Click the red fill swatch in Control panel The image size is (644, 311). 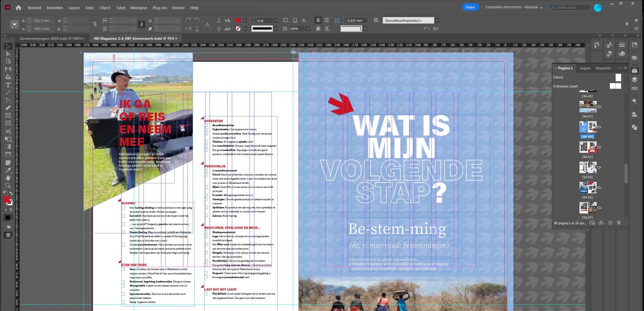pyautogui.click(x=238, y=20)
